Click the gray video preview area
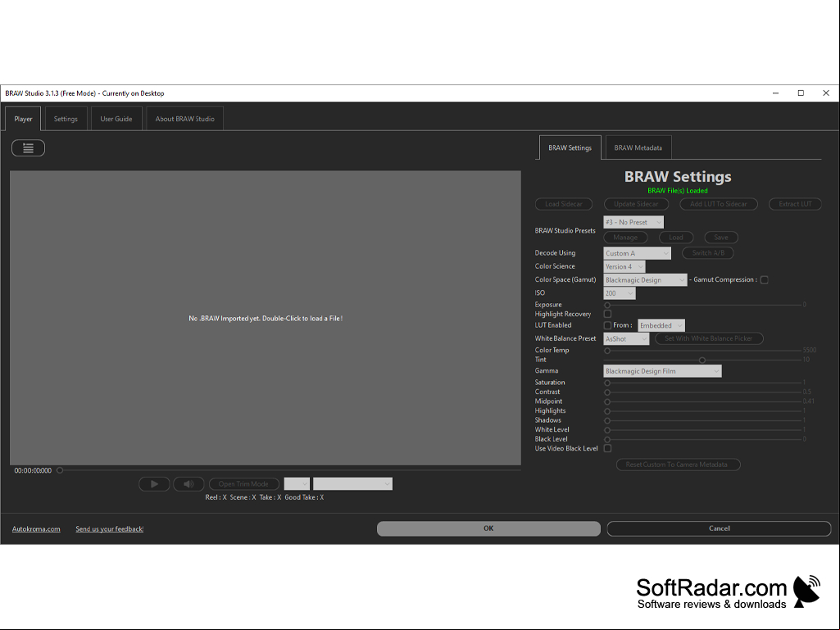The width and height of the screenshot is (840, 630). coord(266,318)
